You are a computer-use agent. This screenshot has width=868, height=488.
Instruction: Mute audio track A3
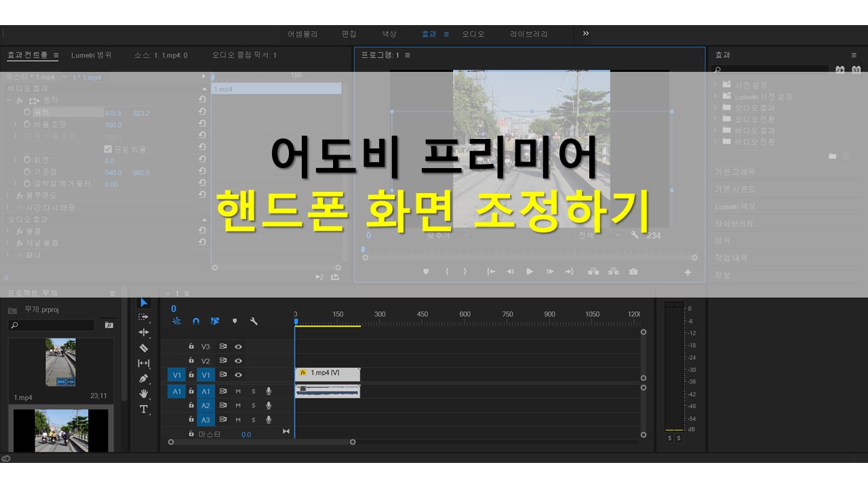238,420
